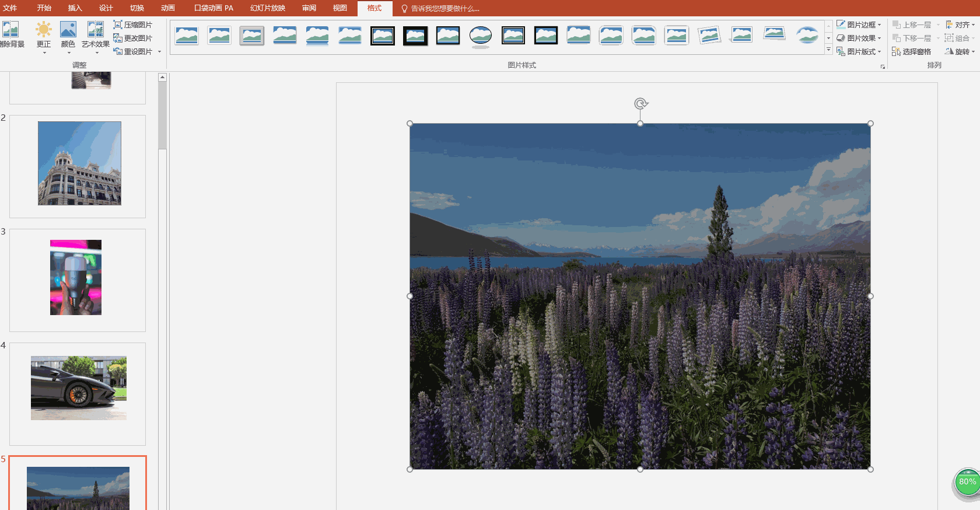Open the 幻灯片放映 (Slide Show) tab

(268, 8)
